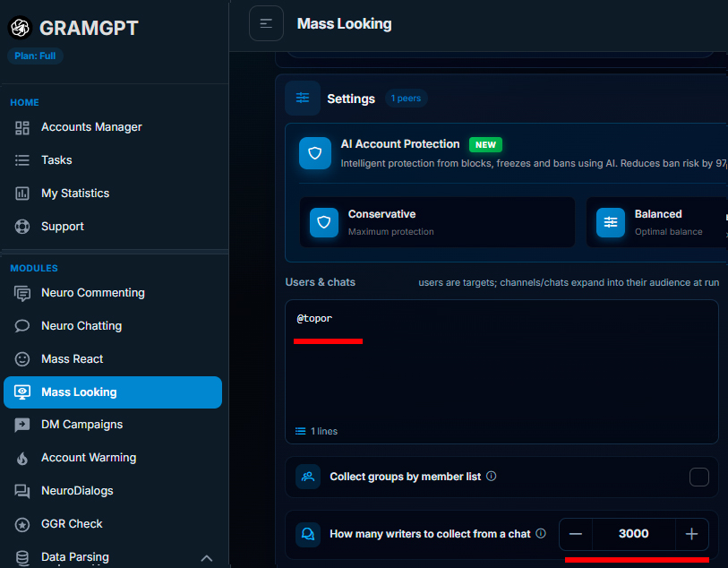The height and width of the screenshot is (568, 728).
Task: Click the GGR Check star icon
Action: 22,525
